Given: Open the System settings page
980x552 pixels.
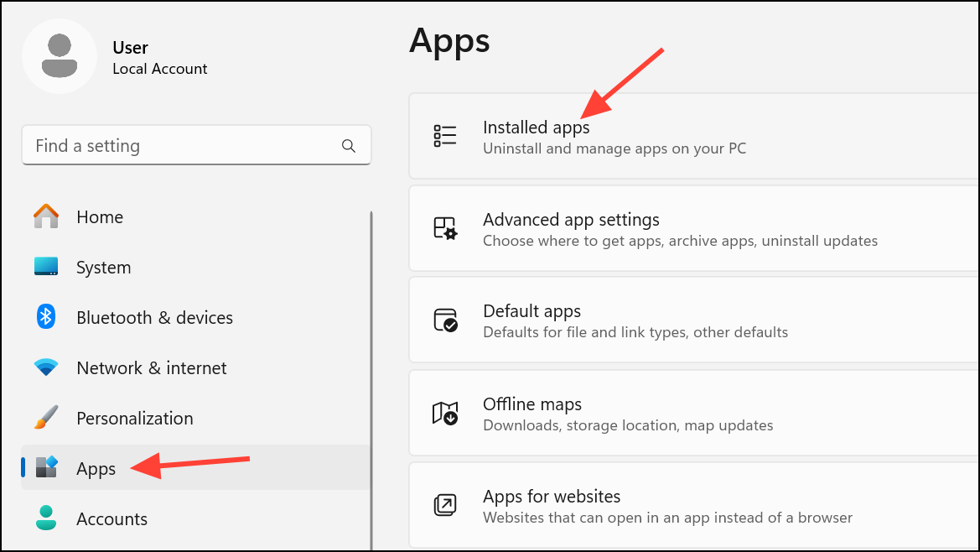Looking at the screenshot, I should pos(104,268).
